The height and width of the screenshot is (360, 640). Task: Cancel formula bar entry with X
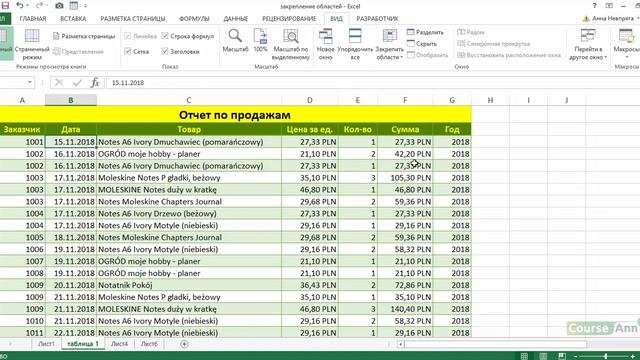point(59,82)
